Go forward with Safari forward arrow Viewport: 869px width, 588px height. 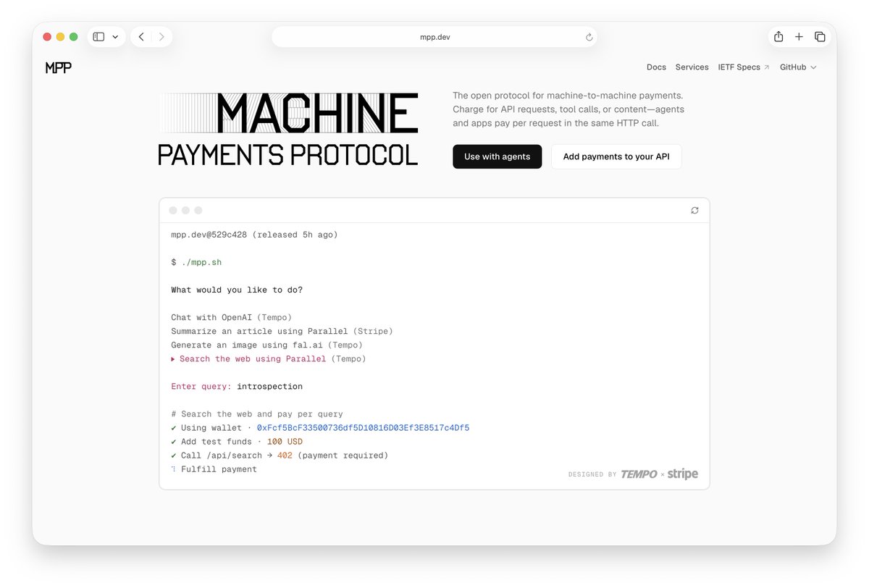click(161, 37)
